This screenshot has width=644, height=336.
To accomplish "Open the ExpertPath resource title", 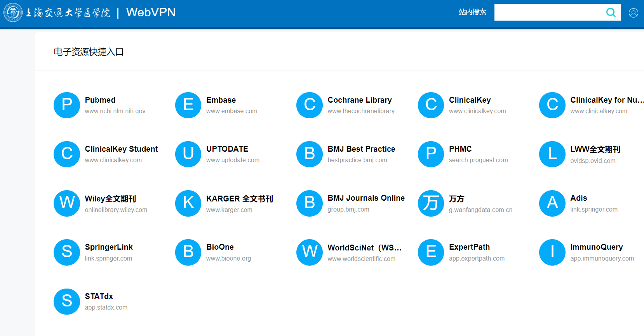I will (469, 247).
